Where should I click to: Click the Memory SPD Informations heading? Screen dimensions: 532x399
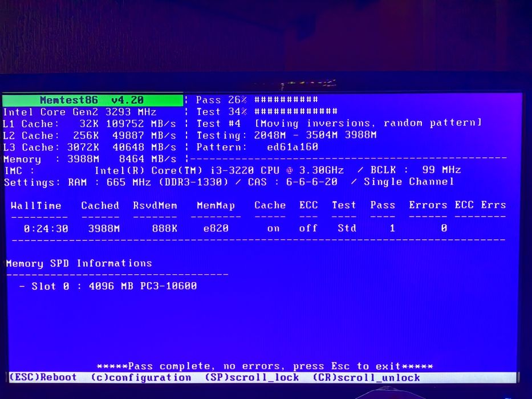(79, 263)
